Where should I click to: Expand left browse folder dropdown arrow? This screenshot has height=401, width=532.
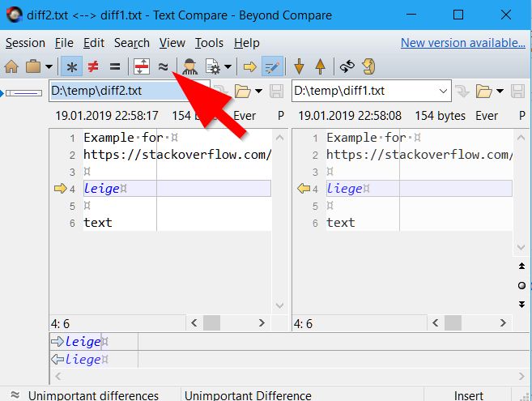click(258, 91)
